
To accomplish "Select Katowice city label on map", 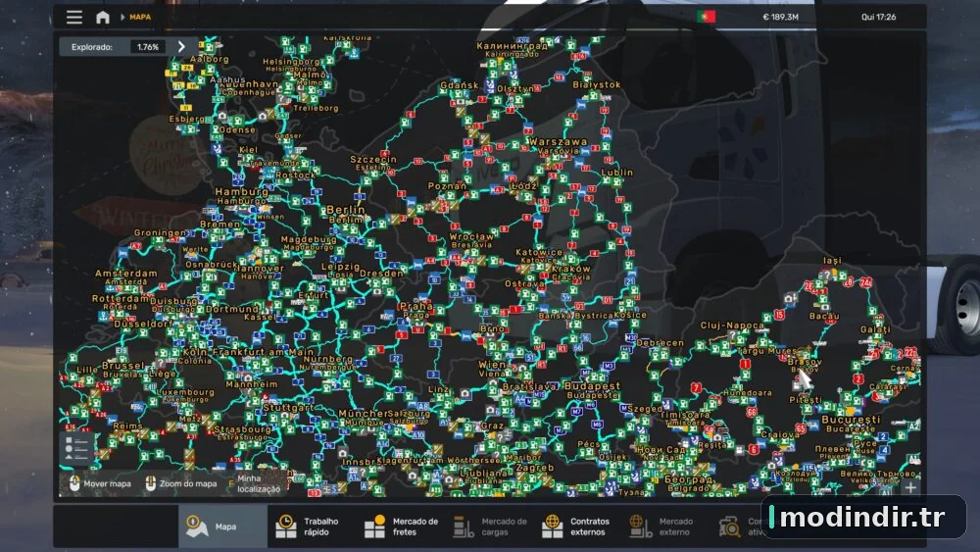I will coord(539,252).
